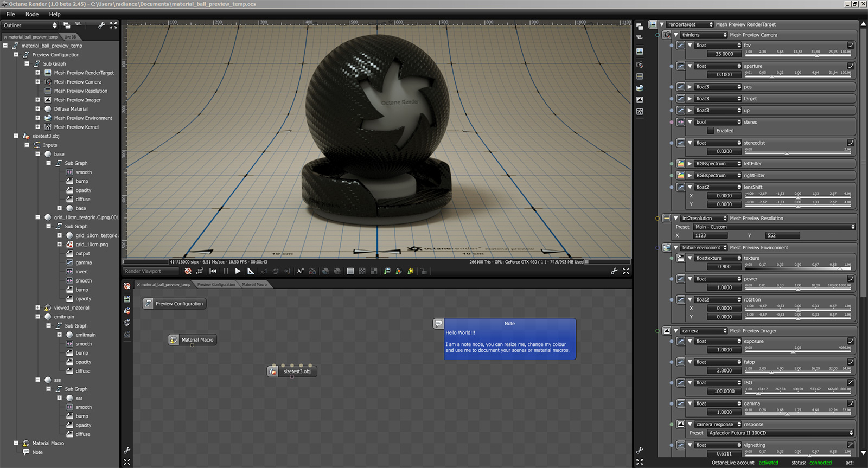The width and height of the screenshot is (868, 468).
Task: Click the aperture slider track
Action: pyautogui.click(x=799, y=76)
